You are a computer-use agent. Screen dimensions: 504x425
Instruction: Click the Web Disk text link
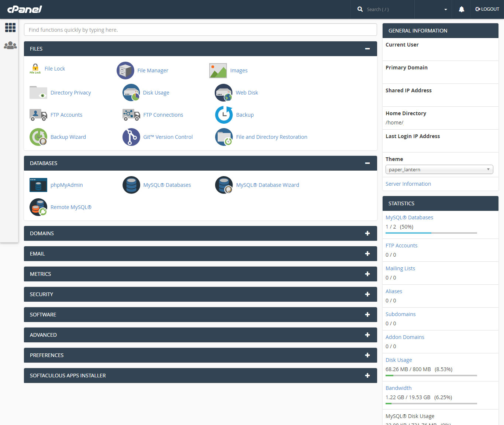tap(247, 93)
